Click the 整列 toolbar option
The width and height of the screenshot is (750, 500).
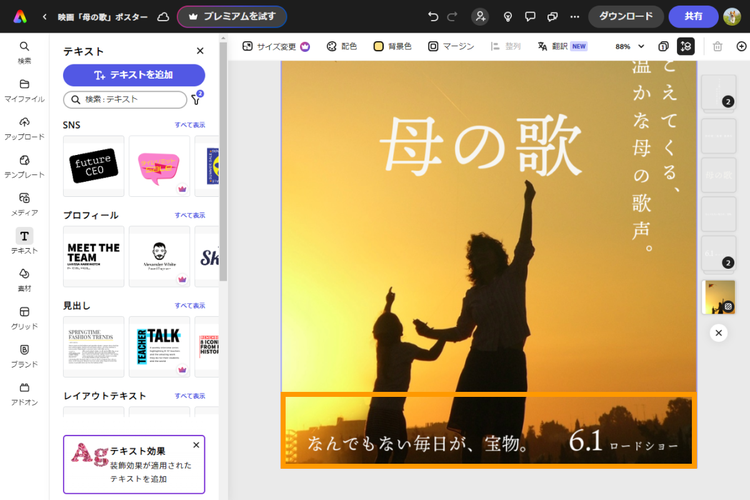506,46
